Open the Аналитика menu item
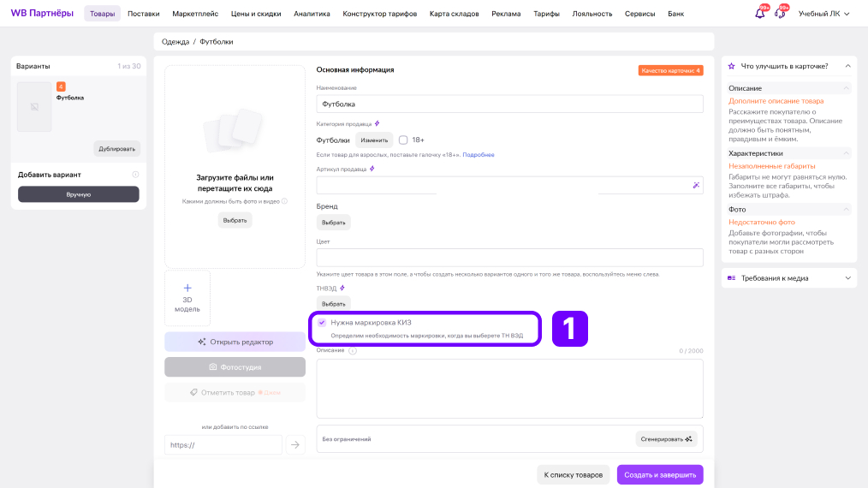 coord(312,14)
